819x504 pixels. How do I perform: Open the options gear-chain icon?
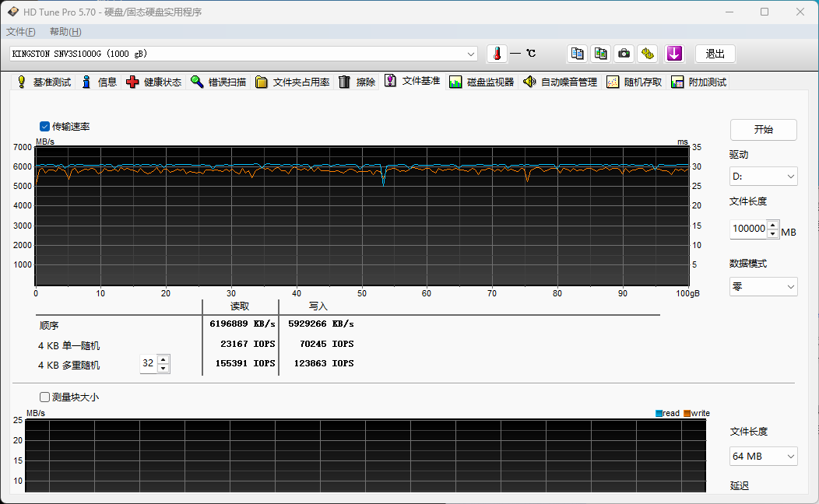[x=647, y=54]
